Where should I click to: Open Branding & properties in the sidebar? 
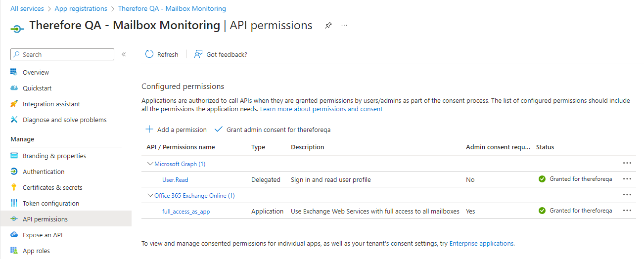click(54, 156)
